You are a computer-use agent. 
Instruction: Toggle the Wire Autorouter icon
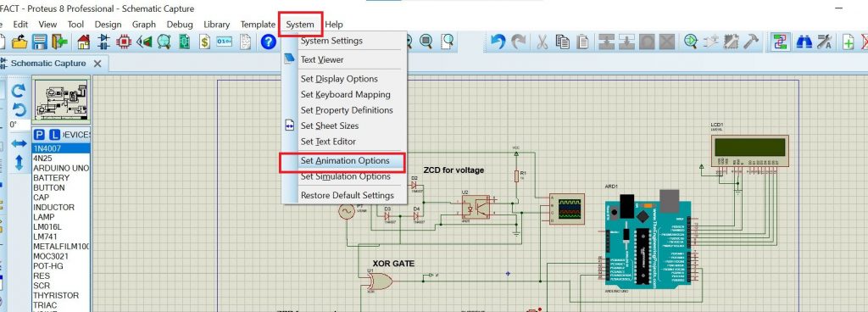tap(780, 42)
